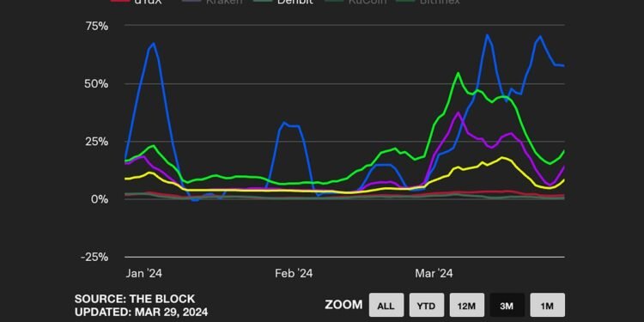Screen dimensions: 644x322
Task: Click the 75% y-axis label
Action: 96,26
